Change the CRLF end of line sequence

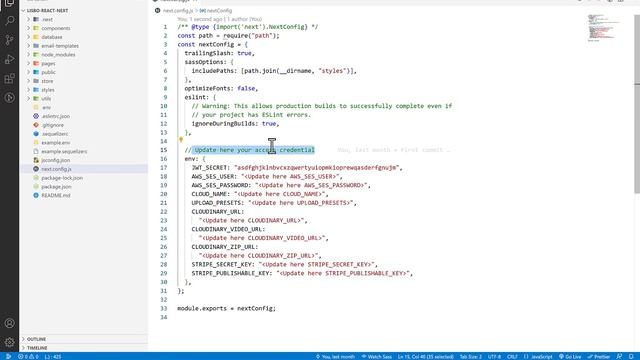[x=512, y=357]
